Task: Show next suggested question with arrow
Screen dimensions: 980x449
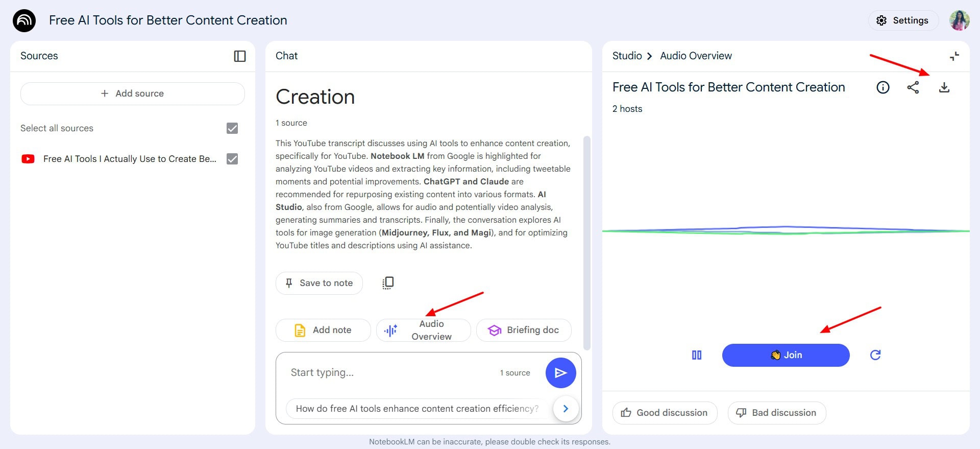Action: tap(565, 409)
